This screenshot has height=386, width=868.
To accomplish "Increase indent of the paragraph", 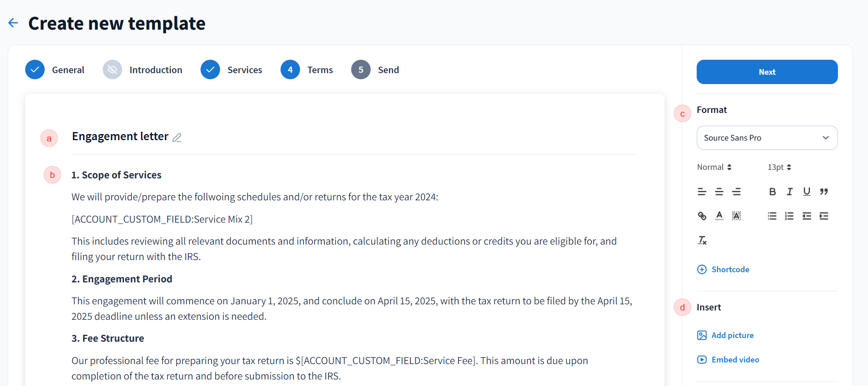I will (824, 216).
